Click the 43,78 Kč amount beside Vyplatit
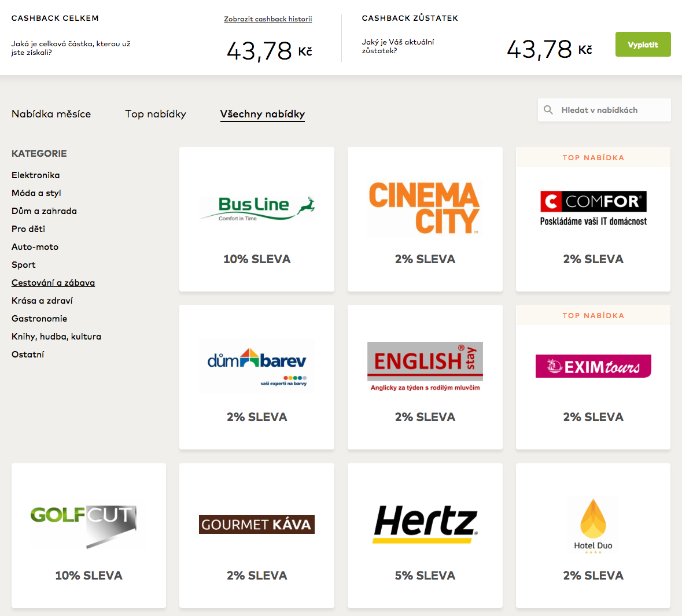This screenshot has height=616, width=682. (x=550, y=49)
